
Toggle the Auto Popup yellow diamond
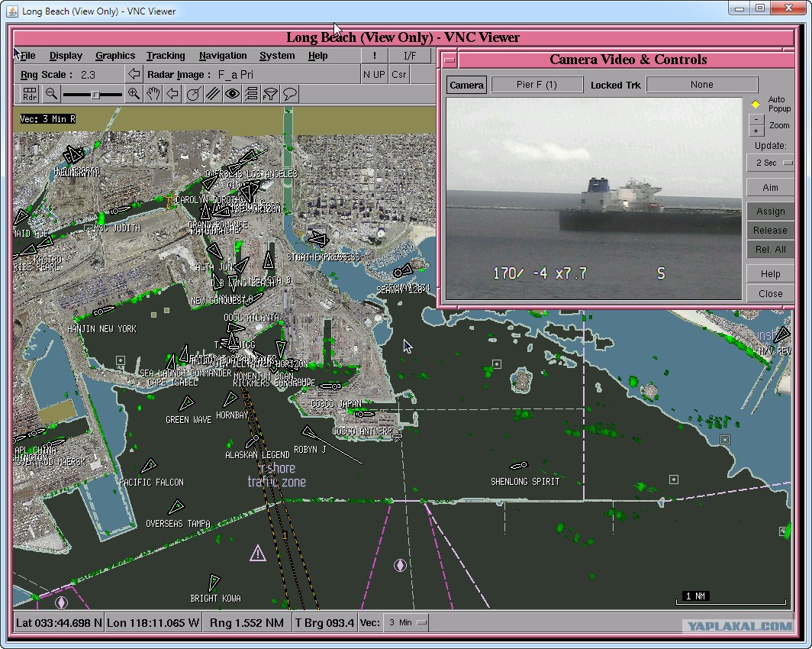[756, 104]
